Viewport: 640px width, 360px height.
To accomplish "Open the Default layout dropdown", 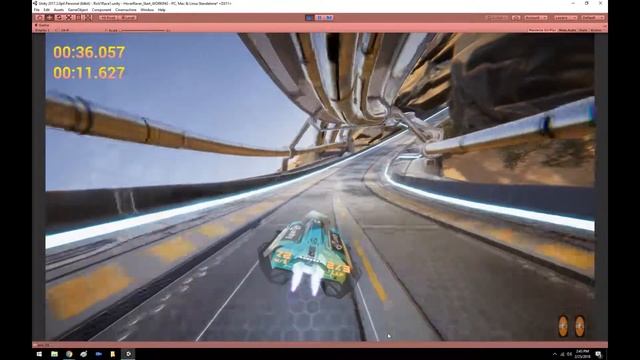I will (593, 18).
